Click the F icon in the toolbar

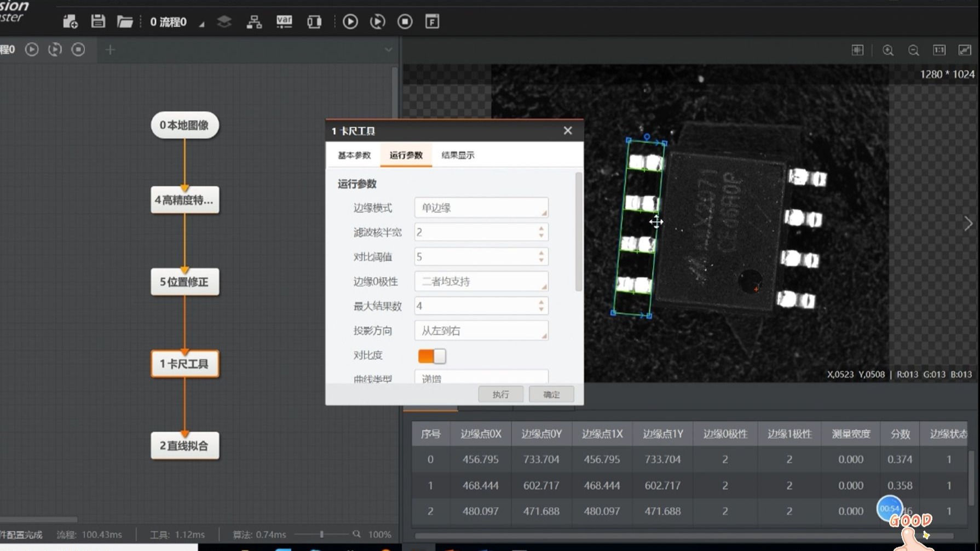(433, 21)
